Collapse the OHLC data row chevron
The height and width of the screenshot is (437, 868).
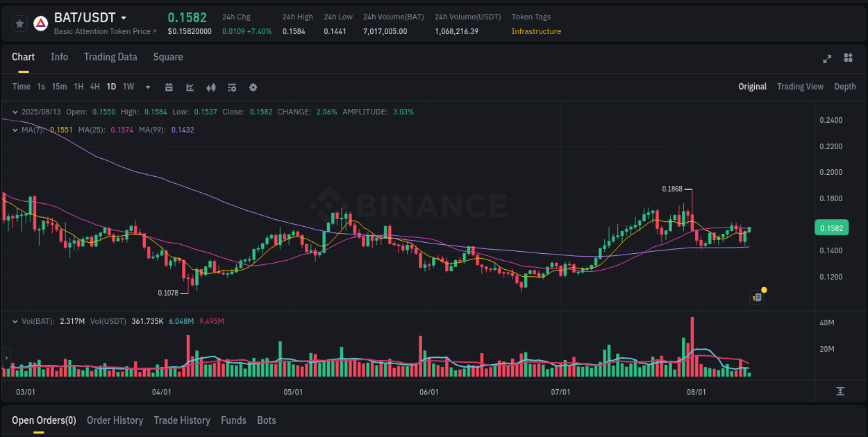(15, 112)
